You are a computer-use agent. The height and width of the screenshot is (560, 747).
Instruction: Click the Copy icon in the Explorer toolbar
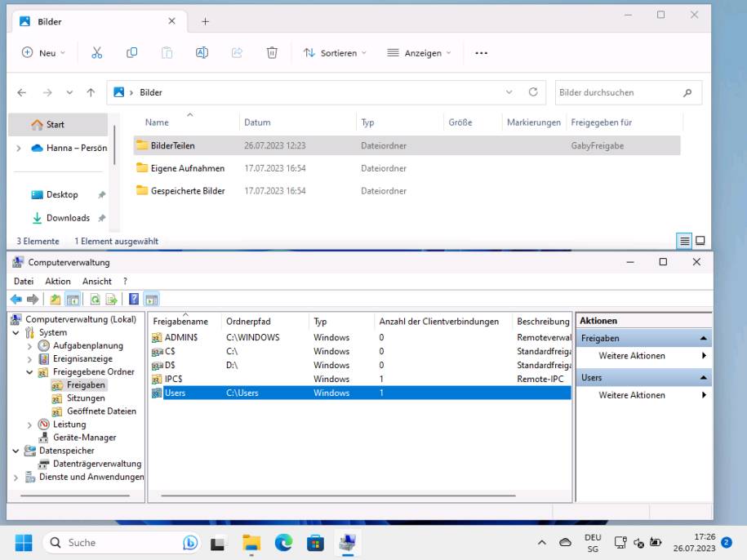(x=131, y=52)
